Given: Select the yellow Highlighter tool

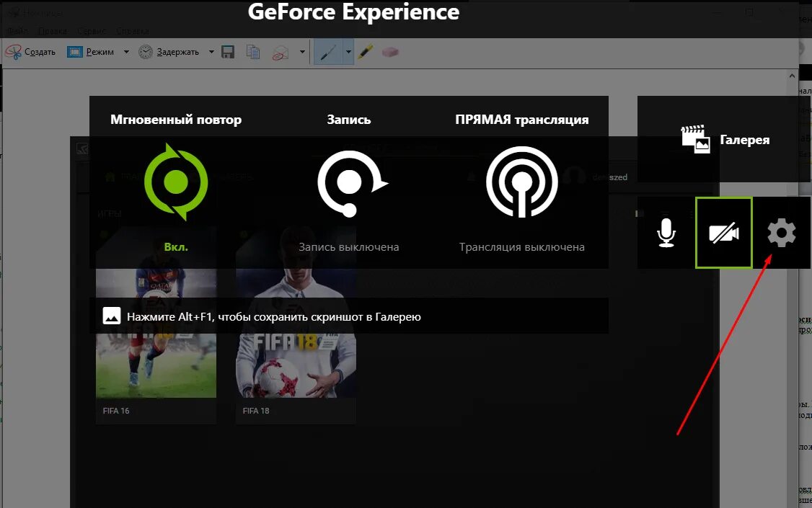Looking at the screenshot, I should tap(366, 52).
